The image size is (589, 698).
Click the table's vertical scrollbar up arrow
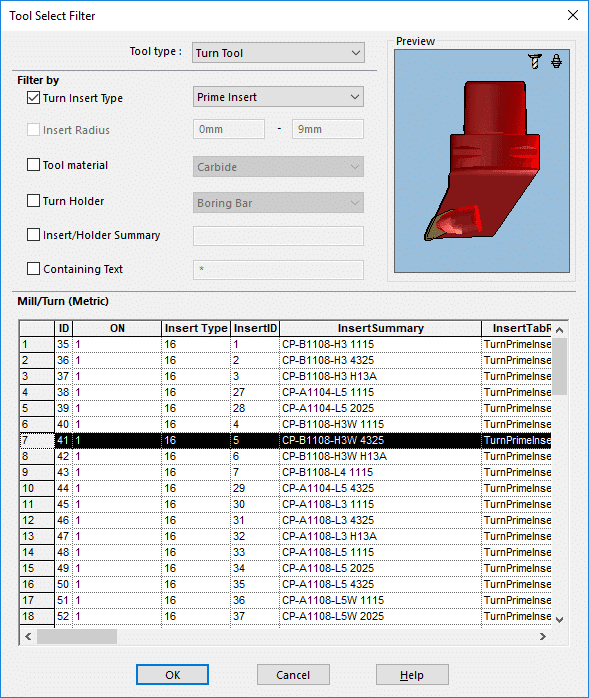[560, 330]
